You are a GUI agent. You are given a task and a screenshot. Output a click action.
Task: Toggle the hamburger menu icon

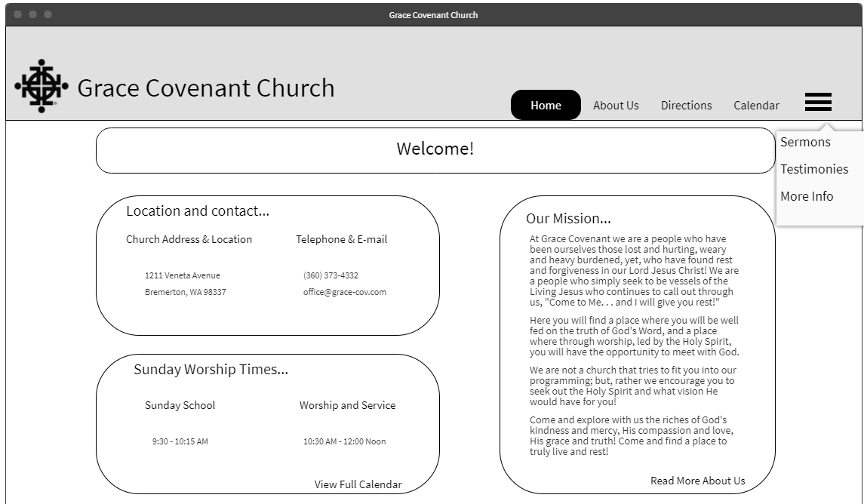(x=818, y=102)
